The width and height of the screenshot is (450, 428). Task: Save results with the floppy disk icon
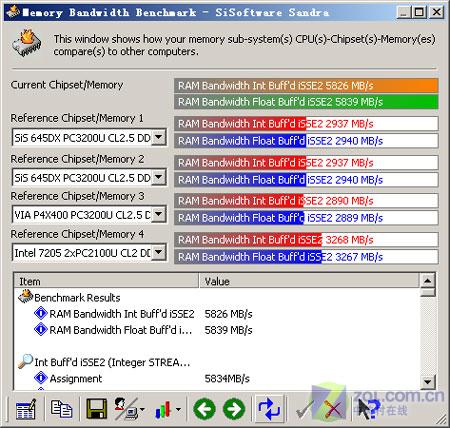pyautogui.click(x=96, y=409)
